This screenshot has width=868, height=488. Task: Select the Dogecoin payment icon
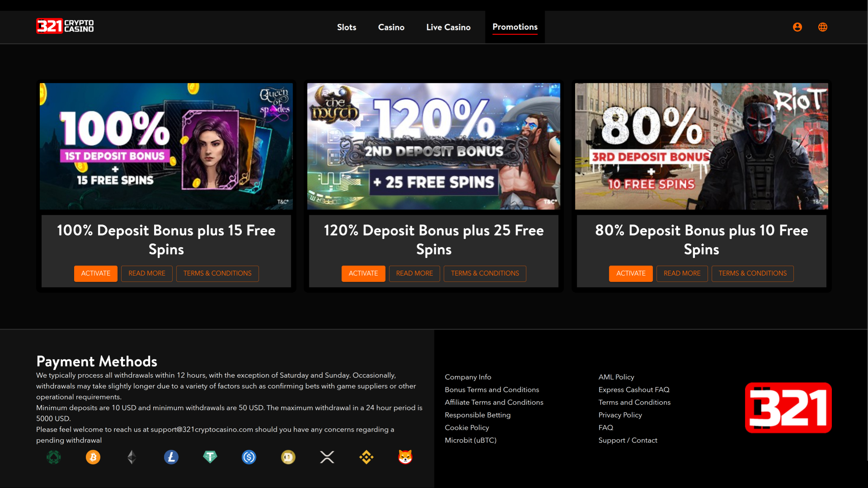288,457
